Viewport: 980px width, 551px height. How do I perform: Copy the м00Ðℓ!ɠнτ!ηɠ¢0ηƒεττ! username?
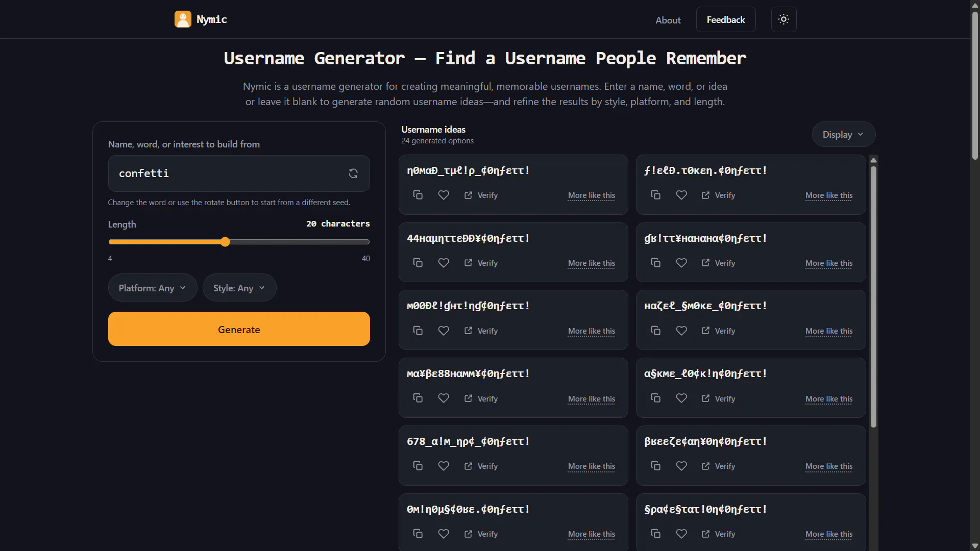[418, 331]
